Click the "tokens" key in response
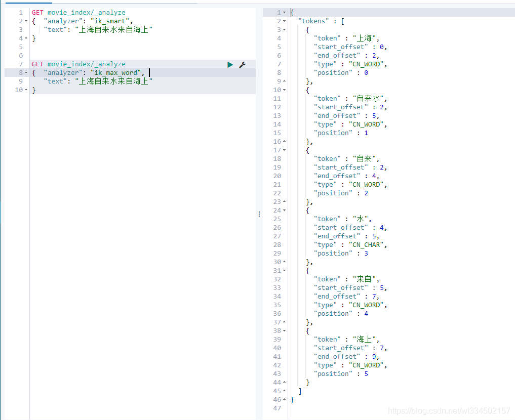This screenshot has width=515, height=420. [x=313, y=21]
